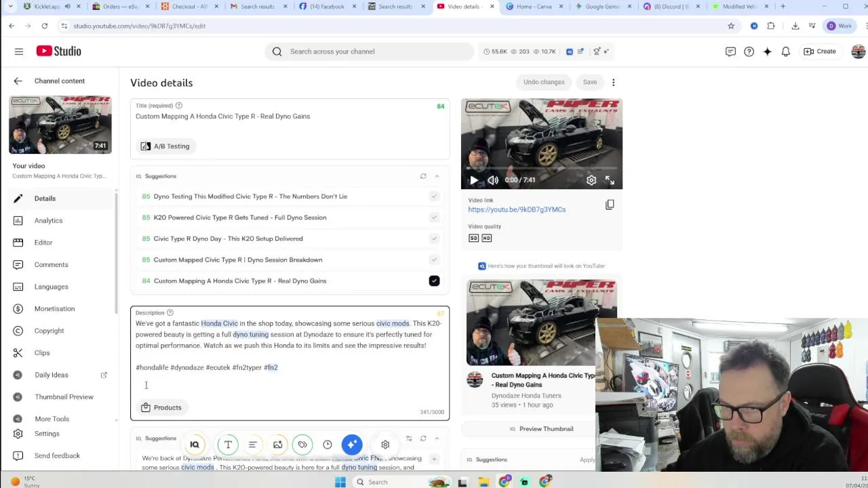This screenshot has width=868, height=488.
Task: Open the notifications bell
Action: pyautogui.click(x=785, y=52)
